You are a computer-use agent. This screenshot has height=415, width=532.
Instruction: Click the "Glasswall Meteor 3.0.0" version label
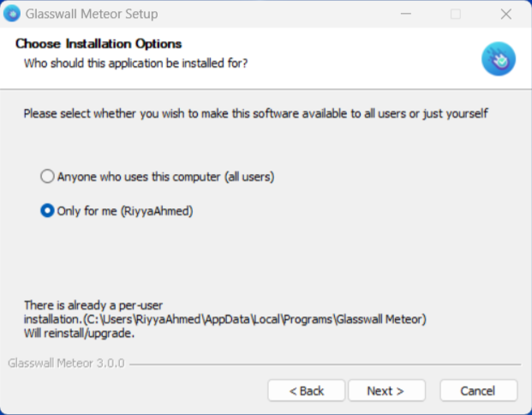pos(66,363)
